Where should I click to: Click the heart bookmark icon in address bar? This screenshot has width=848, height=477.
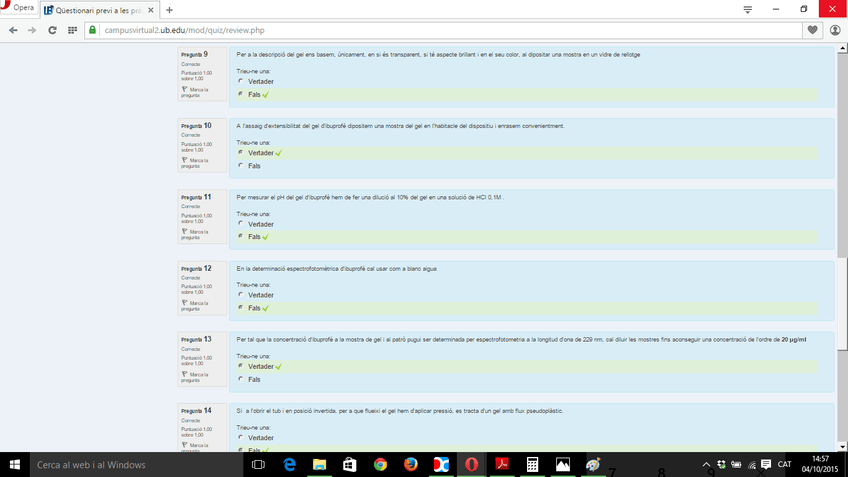point(812,30)
